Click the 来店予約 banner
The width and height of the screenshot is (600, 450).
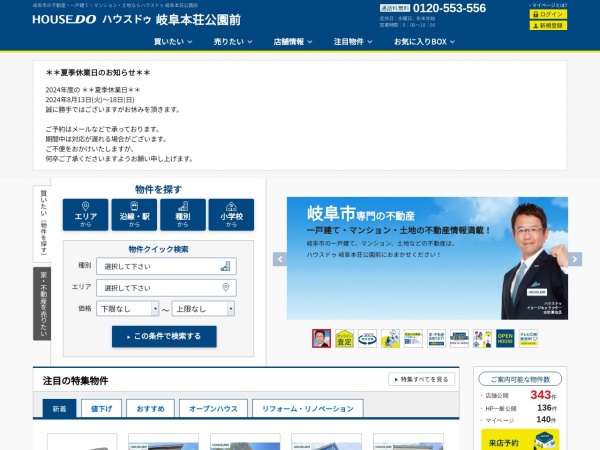[520, 440]
